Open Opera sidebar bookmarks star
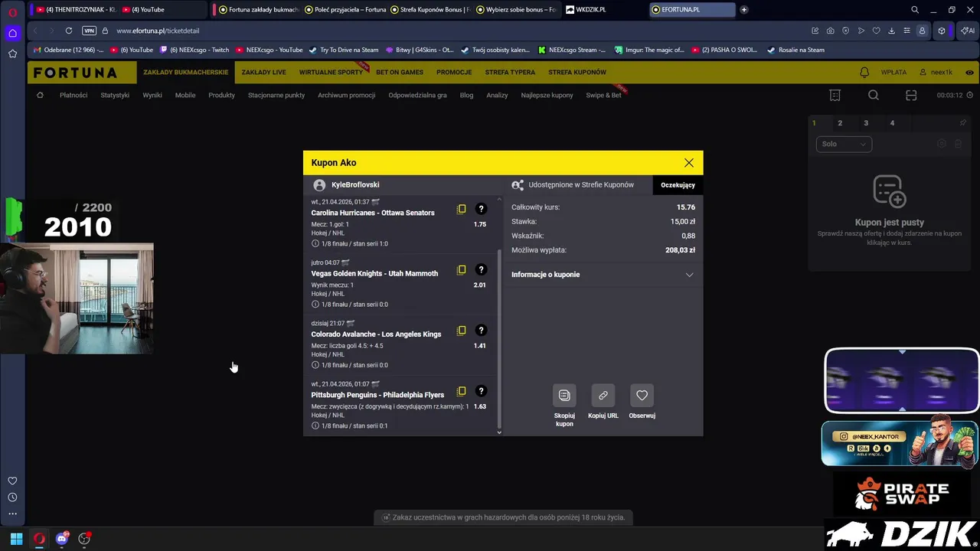The width and height of the screenshot is (980, 551). (x=12, y=54)
